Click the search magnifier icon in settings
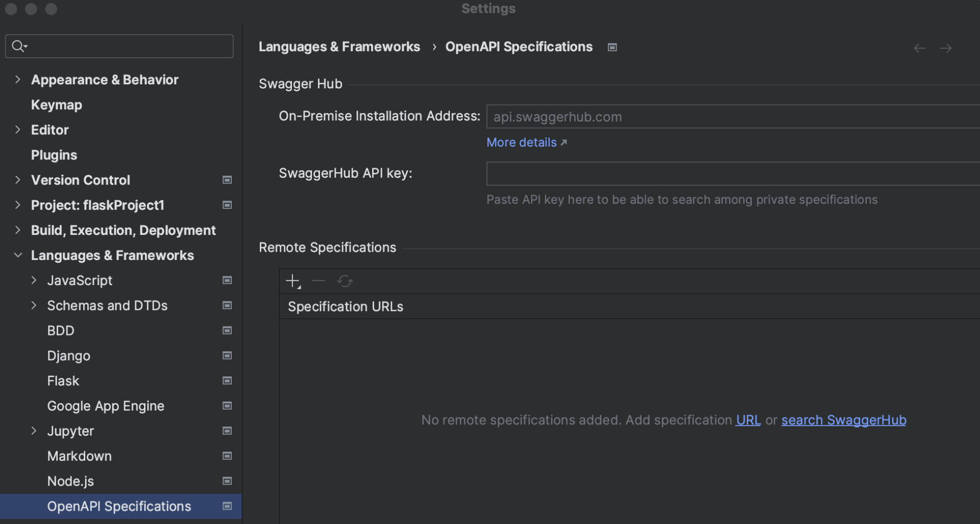This screenshot has width=980, height=524. [19, 46]
